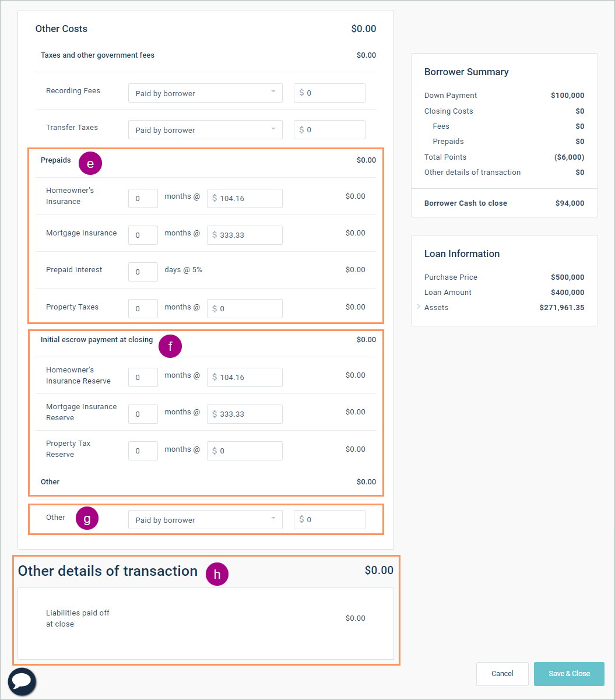Click the Cancel button
615x700 pixels.
pos(502,674)
